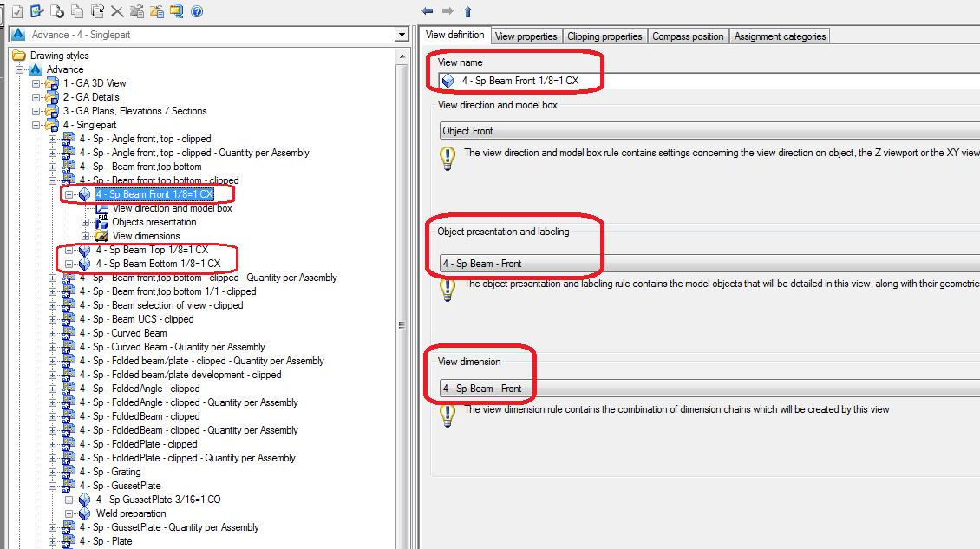Go up one level with up arrow
This screenshot has height=549, width=980.
point(467,11)
